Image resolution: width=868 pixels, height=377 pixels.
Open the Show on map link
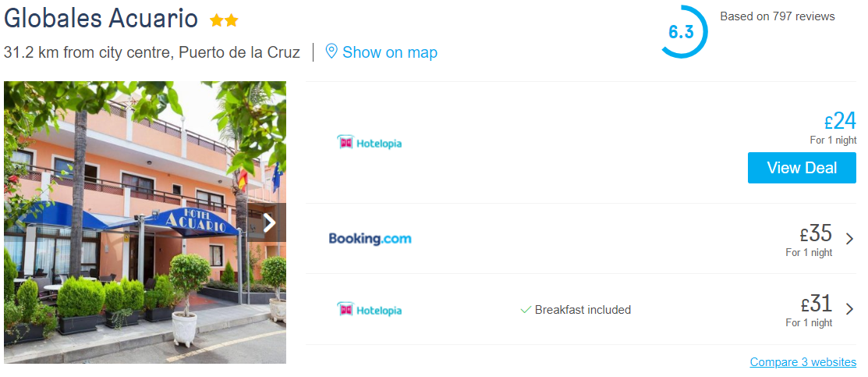(390, 52)
